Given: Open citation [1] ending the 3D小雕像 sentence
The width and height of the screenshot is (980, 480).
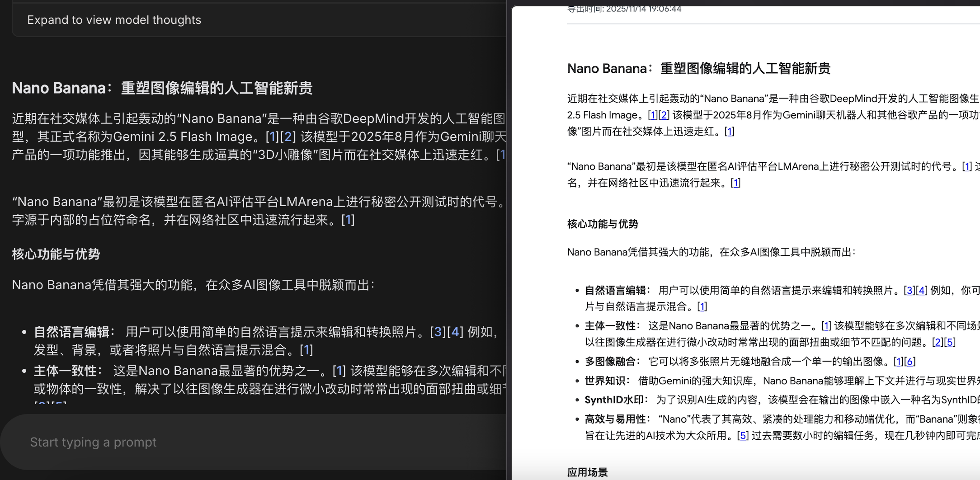Looking at the screenshot, I should (502, 155).
